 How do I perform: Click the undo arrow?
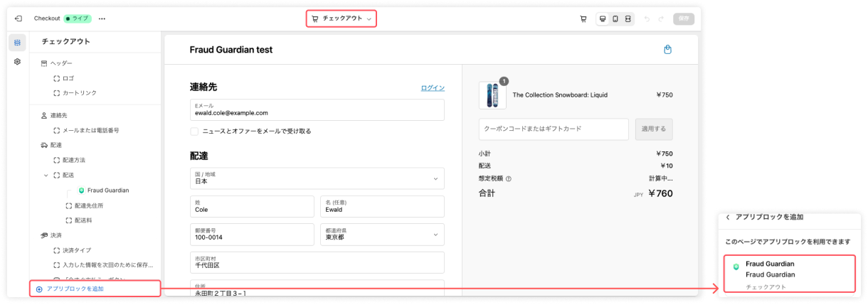coord(647,18)
